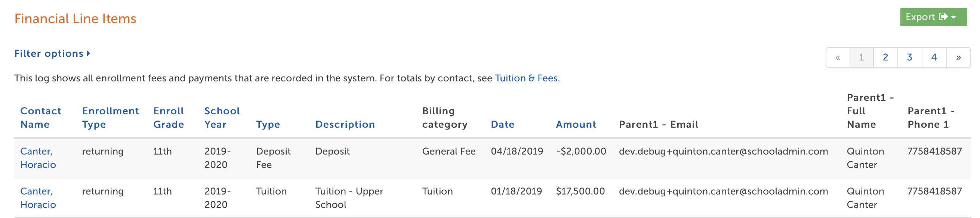Screen dimensions: 980x218
Task: Go to pagination page 2
Action: [x=885, y=57]
